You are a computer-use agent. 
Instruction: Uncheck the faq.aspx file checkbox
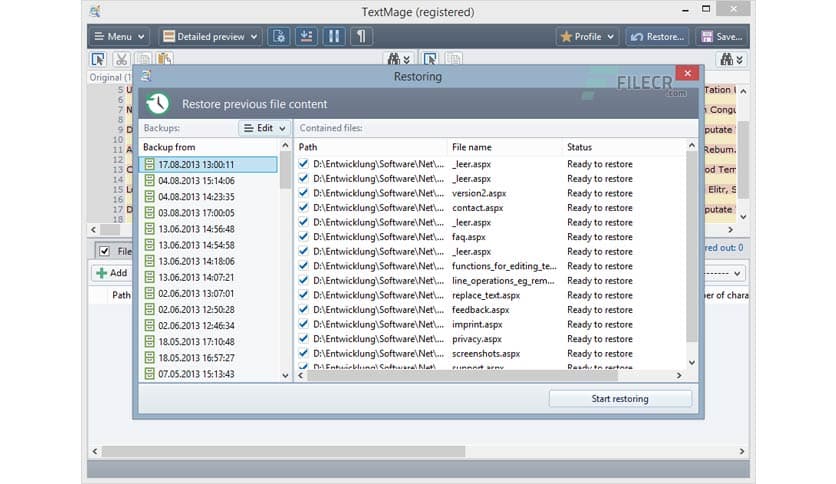pyautogui.click(x=303, y=236)
